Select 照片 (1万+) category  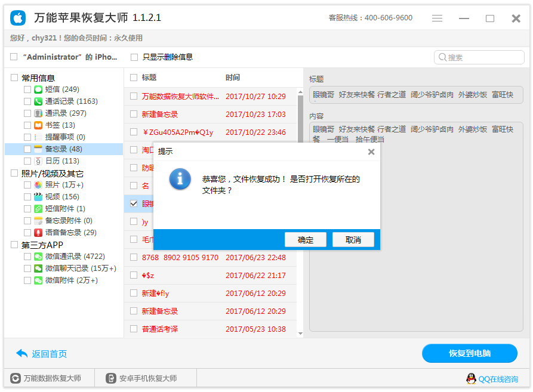[x=64, y=185]
